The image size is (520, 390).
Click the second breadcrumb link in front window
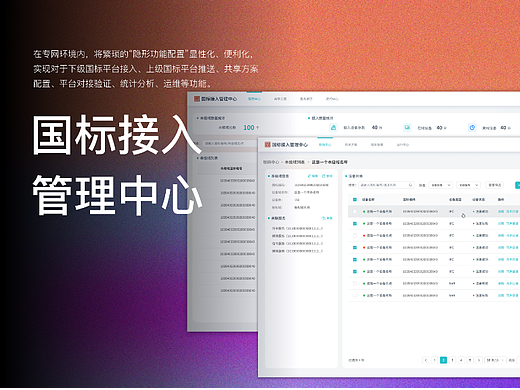(x=295, y=162)
